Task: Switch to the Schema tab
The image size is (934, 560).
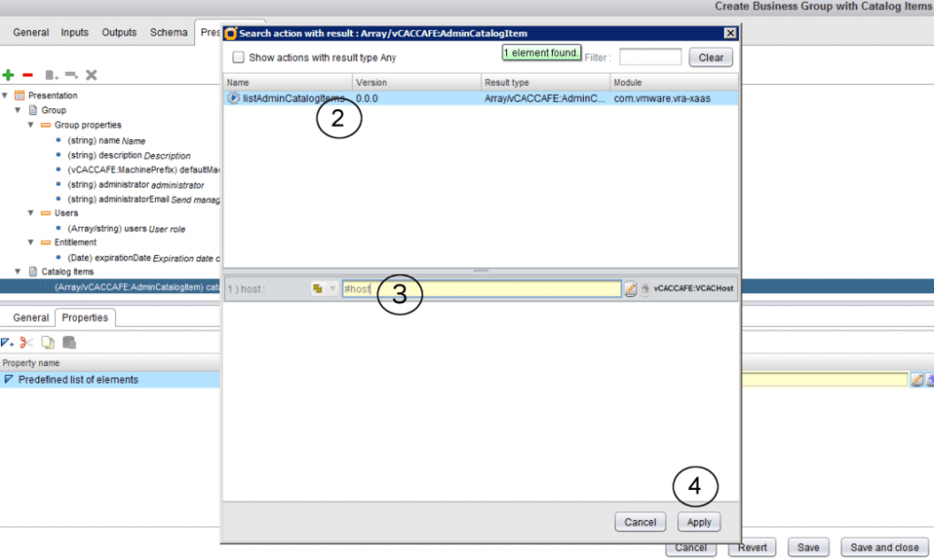Action: [168, 33]
